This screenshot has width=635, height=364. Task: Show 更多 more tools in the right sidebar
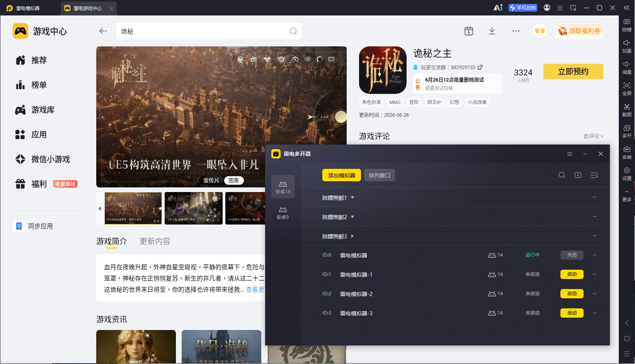point(627,196)
